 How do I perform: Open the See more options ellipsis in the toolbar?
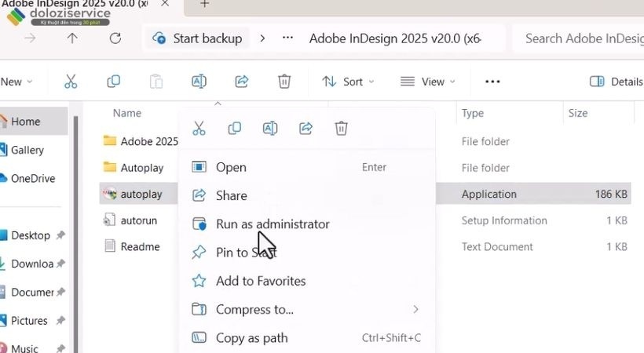[492, 82]
